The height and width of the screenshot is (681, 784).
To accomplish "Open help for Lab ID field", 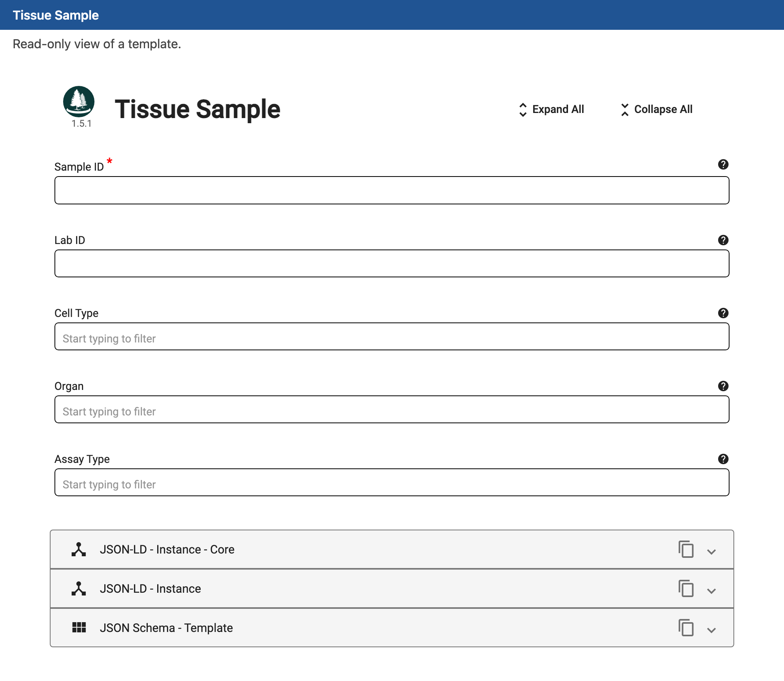I will pos(723,240).
